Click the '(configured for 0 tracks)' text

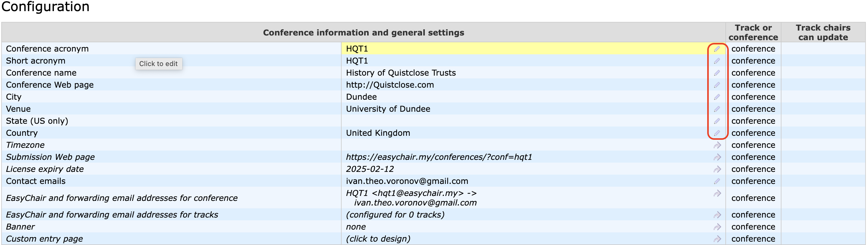[395, 215]
